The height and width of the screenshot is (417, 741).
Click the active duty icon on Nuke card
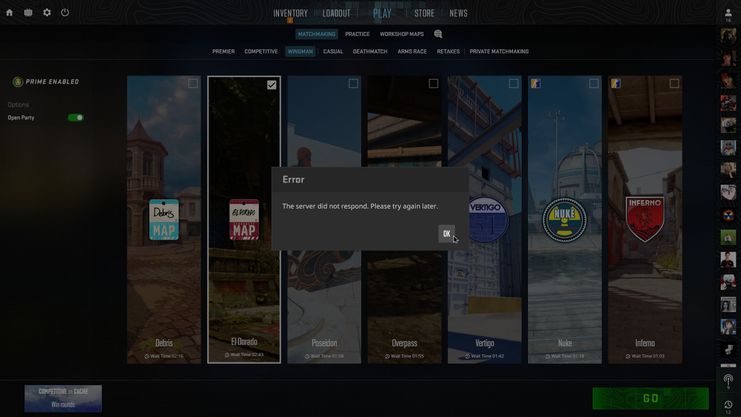(535, 84)
